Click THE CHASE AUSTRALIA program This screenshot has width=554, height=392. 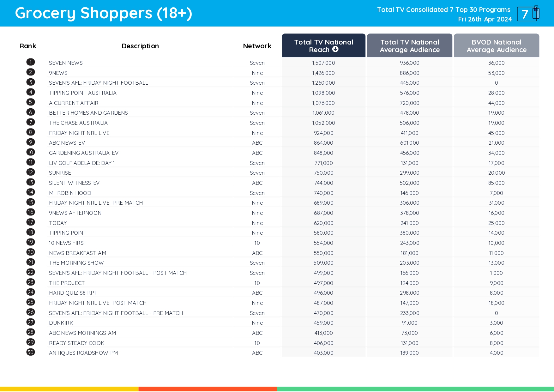[x=78, y=123]
